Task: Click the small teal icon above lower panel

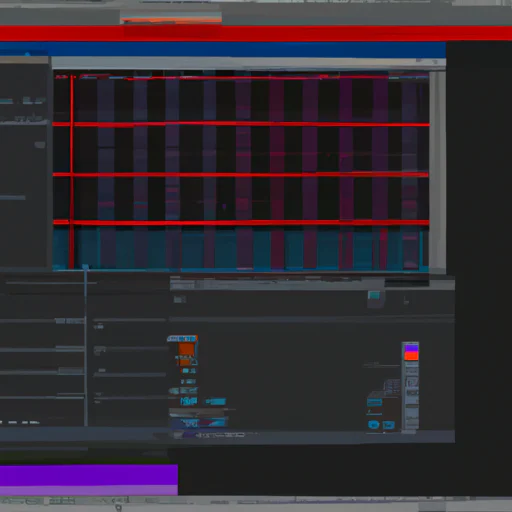Action: point(374,295)
